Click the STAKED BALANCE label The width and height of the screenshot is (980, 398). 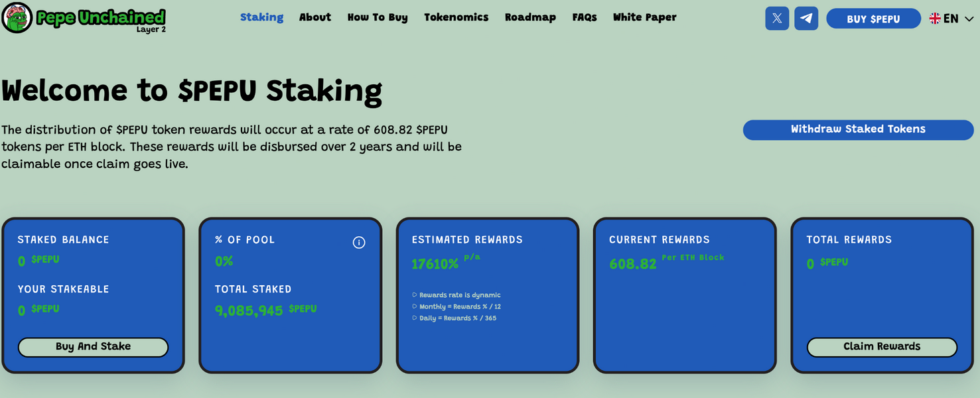(x=63, y=239)
